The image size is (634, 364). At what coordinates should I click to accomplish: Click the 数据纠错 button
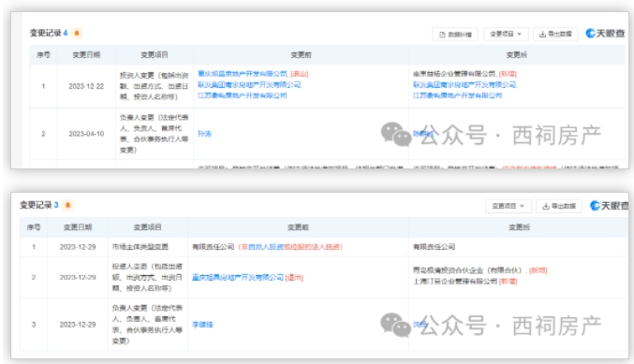(455, 35)
